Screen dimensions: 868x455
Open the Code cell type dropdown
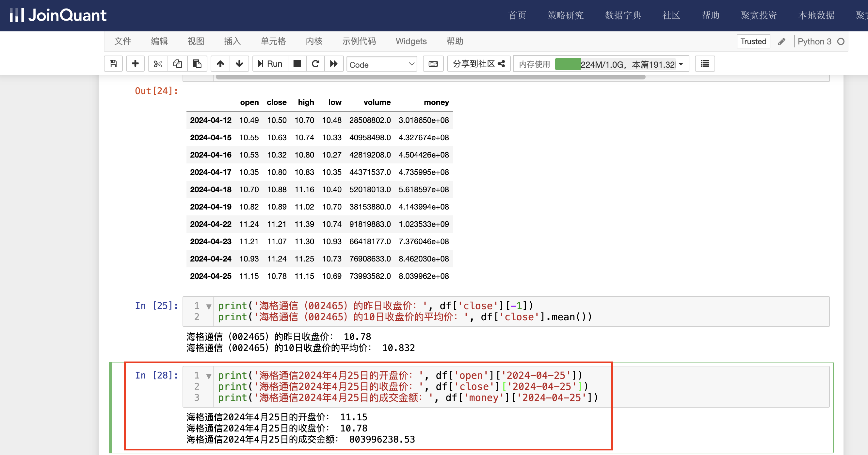pos(381,64)
